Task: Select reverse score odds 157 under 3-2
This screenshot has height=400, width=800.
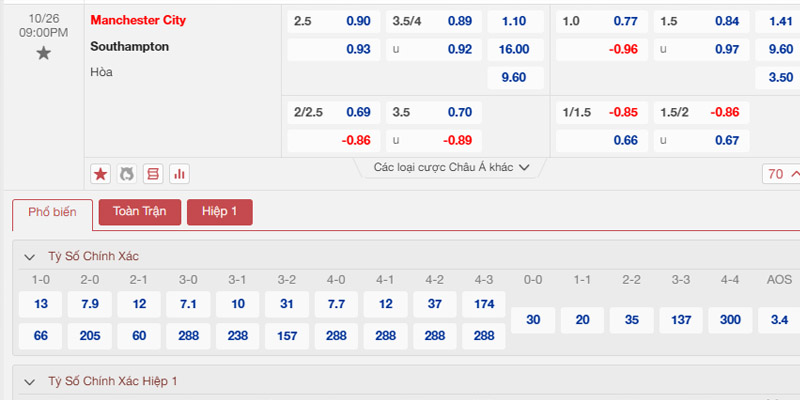Action: tap(287, 336)
